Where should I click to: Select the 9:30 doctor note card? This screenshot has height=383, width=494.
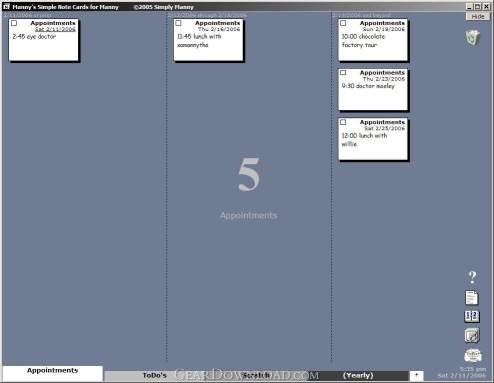[x=373, y=89]
